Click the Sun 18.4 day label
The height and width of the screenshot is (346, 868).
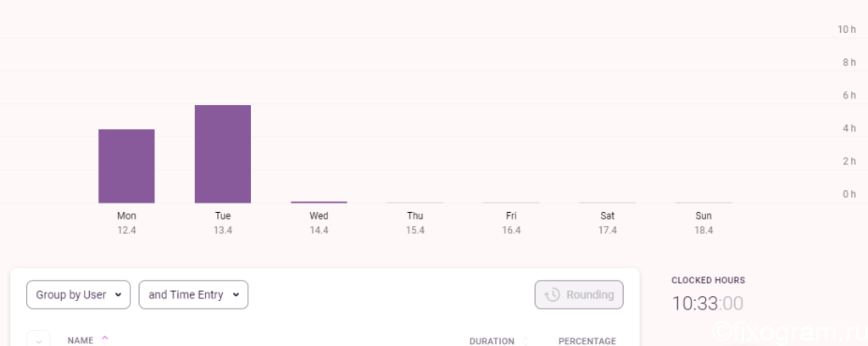[x=704, y=222]
